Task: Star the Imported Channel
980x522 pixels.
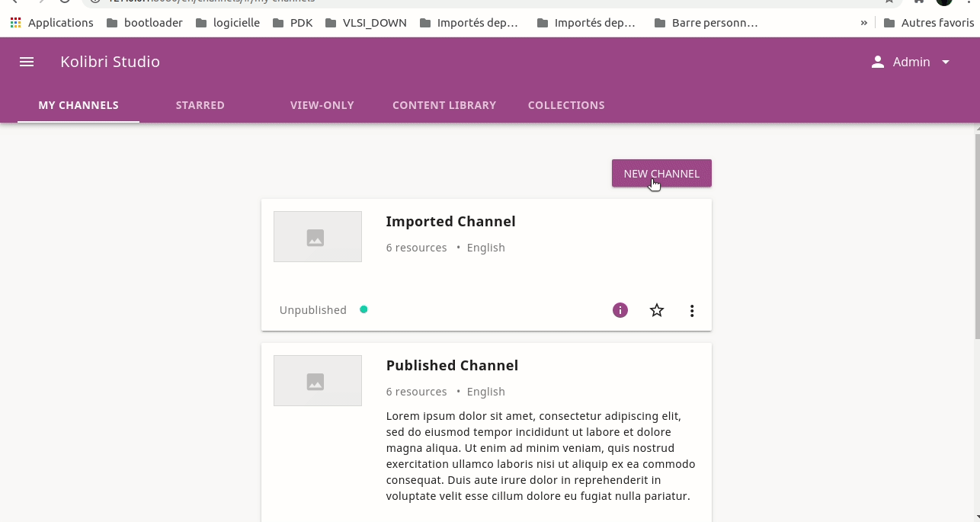Action: (x=657, y=310)
